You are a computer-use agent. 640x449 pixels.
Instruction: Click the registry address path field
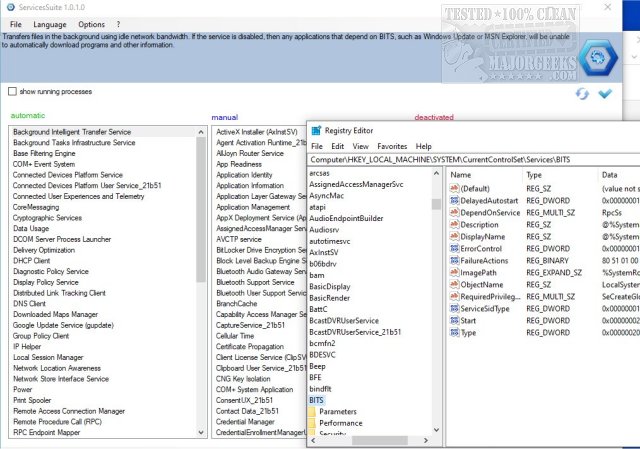(473, 160)
